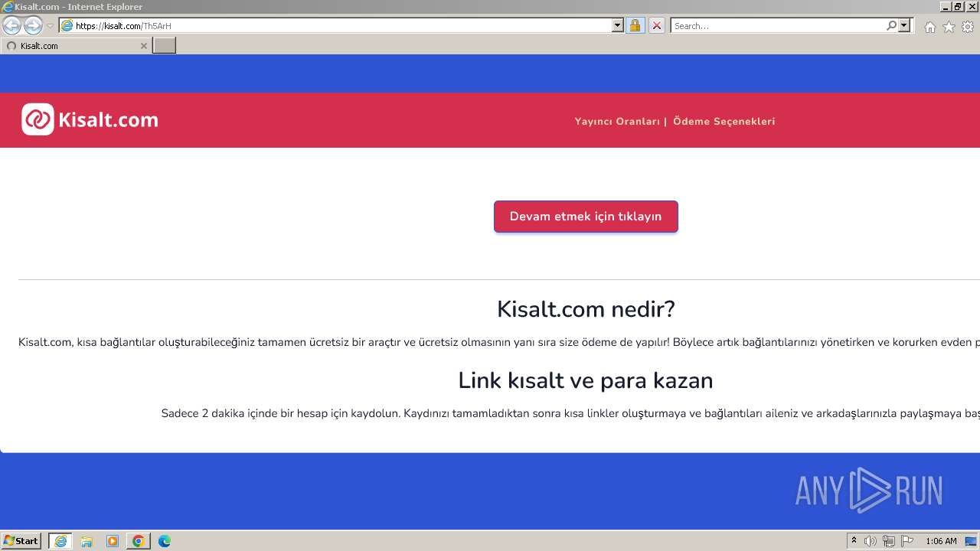Open the search provider dropdown arrow
This screenshot has width=980, height=551.
tap(904, 26)
